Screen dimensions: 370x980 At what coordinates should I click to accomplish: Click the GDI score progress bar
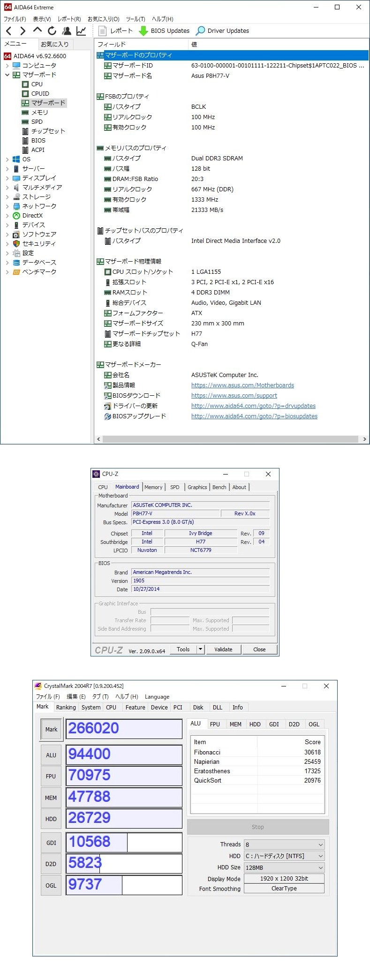click(124, 843)
